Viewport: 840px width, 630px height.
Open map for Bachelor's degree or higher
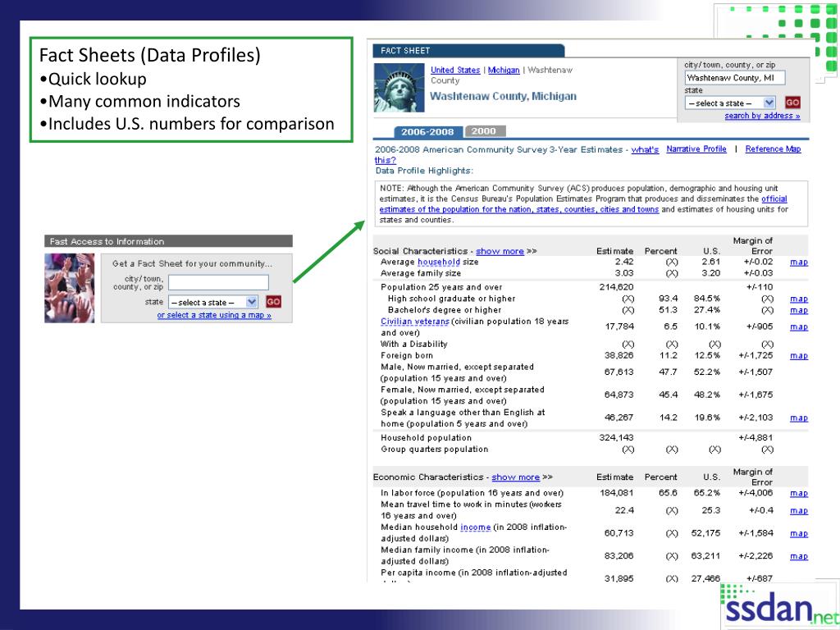tap(799, 310)
